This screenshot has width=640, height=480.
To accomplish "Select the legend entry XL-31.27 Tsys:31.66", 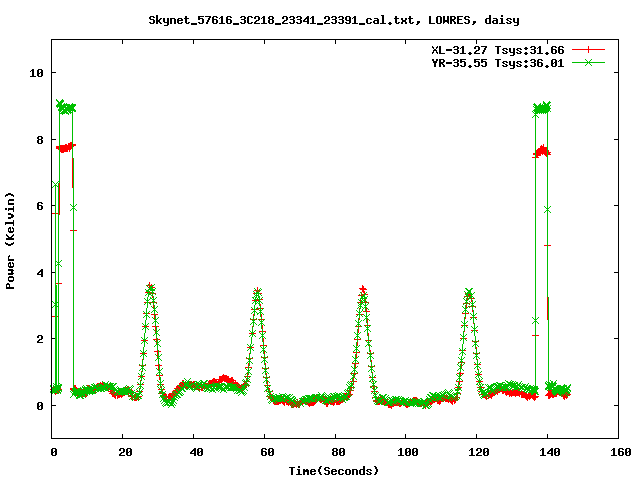I will (498, 50).
